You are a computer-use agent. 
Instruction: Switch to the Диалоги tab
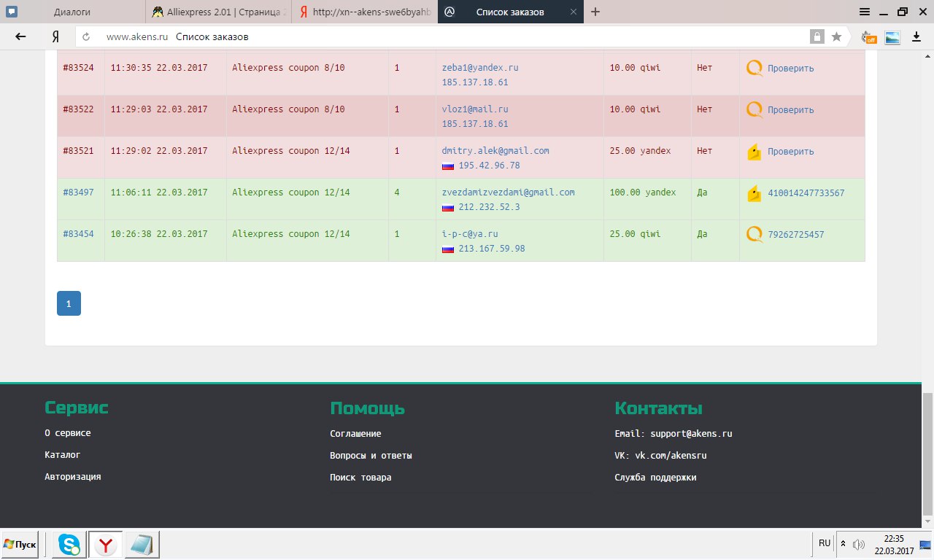coord(73,12)
